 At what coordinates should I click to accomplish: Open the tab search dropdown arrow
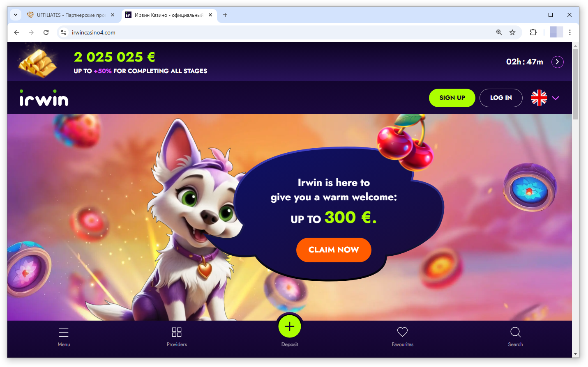(x=16, y=15)
